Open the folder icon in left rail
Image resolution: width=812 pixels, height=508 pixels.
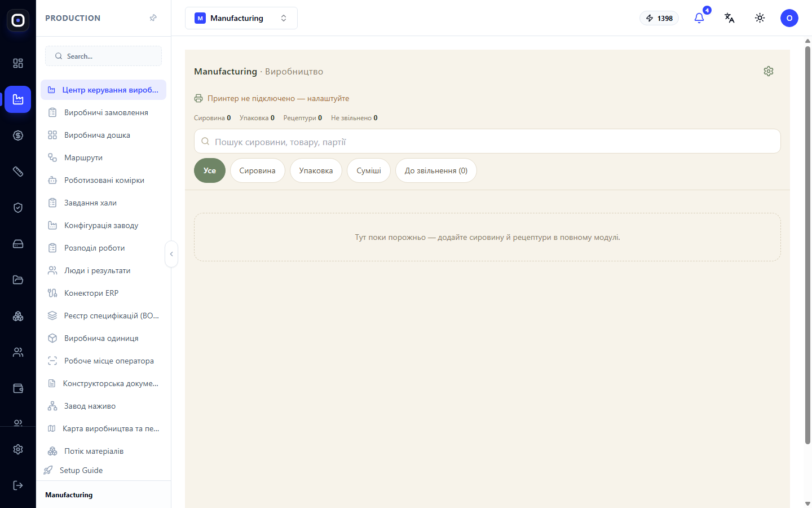pos(18,280)
